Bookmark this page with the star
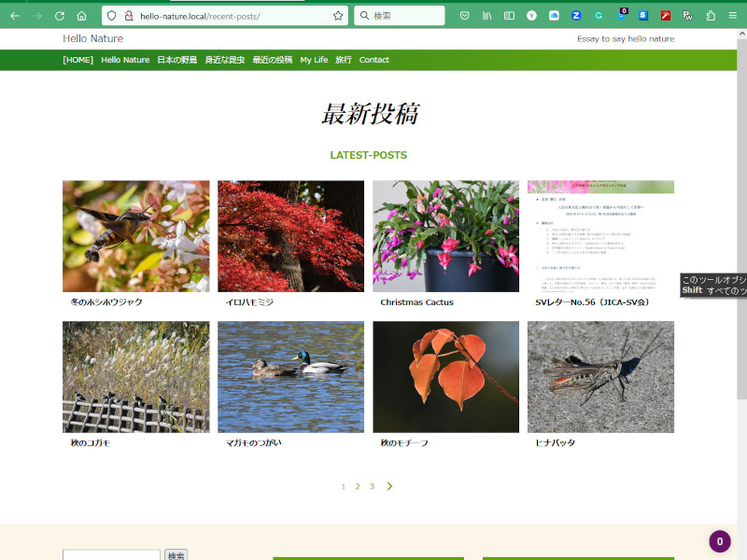The width and height of the screenshot is (747, 560). click(x=337, y=16)
